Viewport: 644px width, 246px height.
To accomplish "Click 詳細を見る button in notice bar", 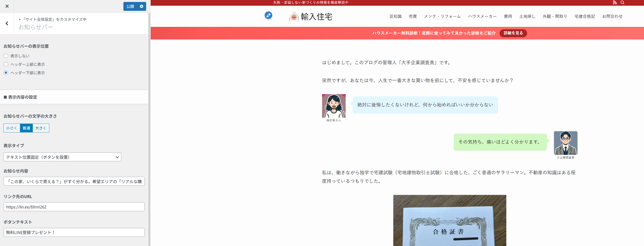I will (x=513, y=33).
